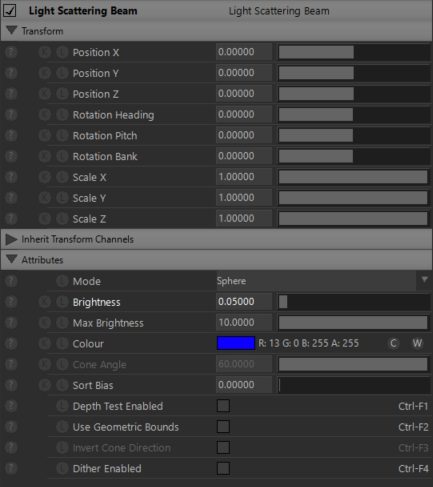Image resolution: width=433 pixels, height=487 pixels.
Task: Uncheck the Light Scattering Beam node checkbox
Action: 10,10
